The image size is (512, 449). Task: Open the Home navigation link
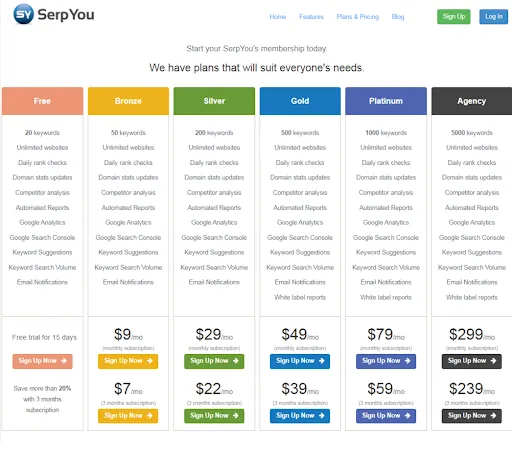click(x=278, y=17)
